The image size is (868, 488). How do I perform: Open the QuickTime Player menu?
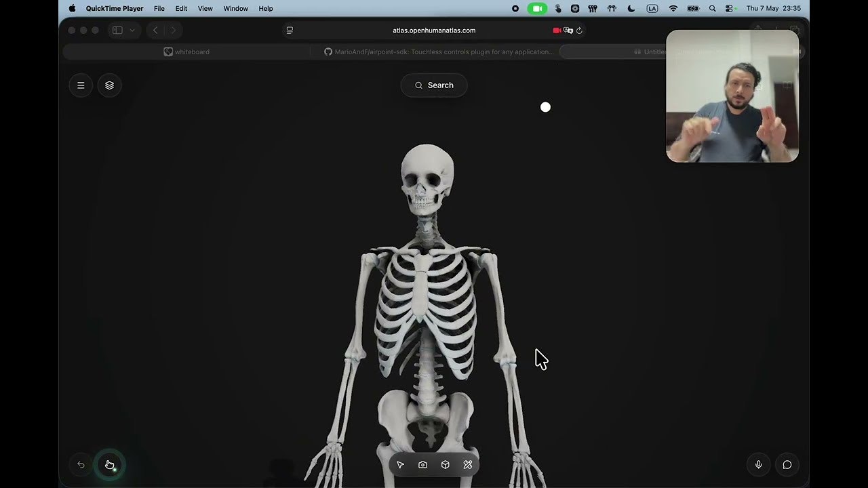[115, 9]
